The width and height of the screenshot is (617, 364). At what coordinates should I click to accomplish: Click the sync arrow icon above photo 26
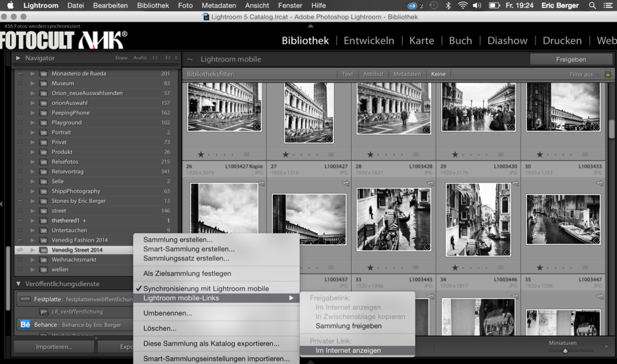coord(261,183)
